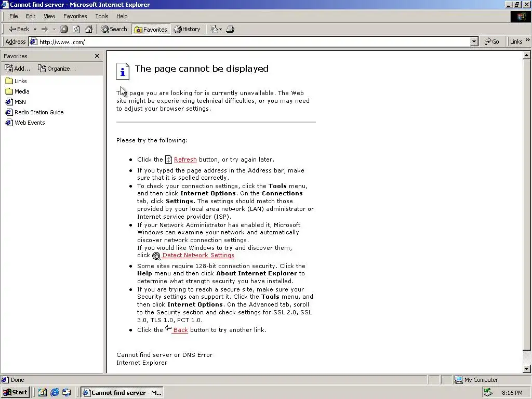The height and width of the screenshot is (399, 532).
Task: Launch Internet Explorer from quick launch
Action: [55, 393]
